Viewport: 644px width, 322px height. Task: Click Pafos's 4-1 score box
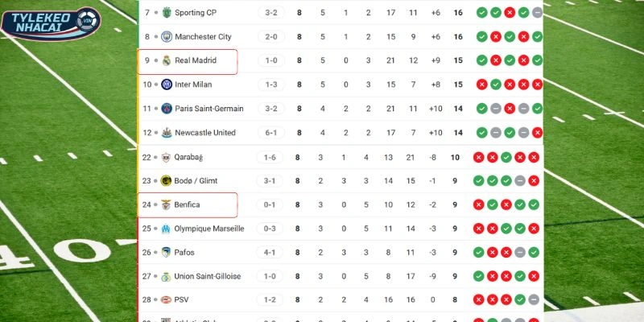(x=270, y=253)
